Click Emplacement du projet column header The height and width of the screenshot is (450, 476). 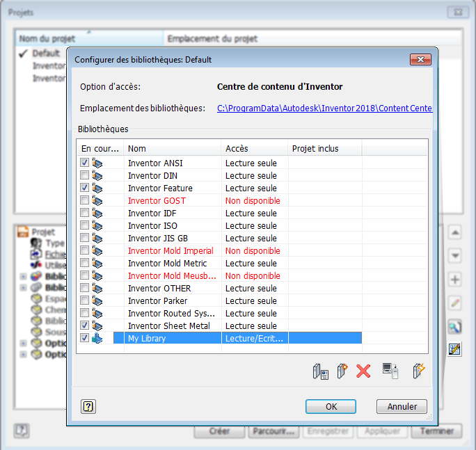click(312, 38)
